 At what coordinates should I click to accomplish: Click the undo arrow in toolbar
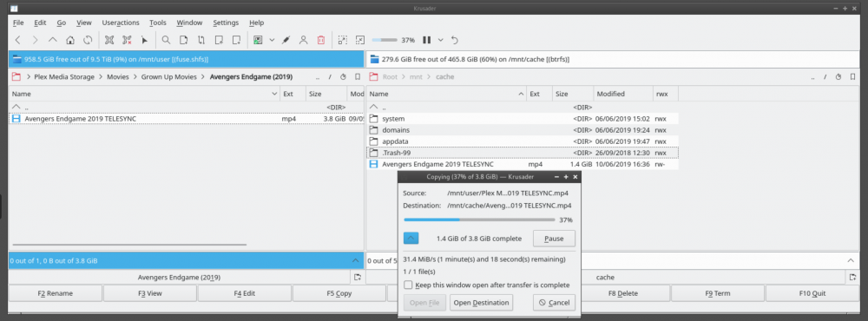[455, 40]
